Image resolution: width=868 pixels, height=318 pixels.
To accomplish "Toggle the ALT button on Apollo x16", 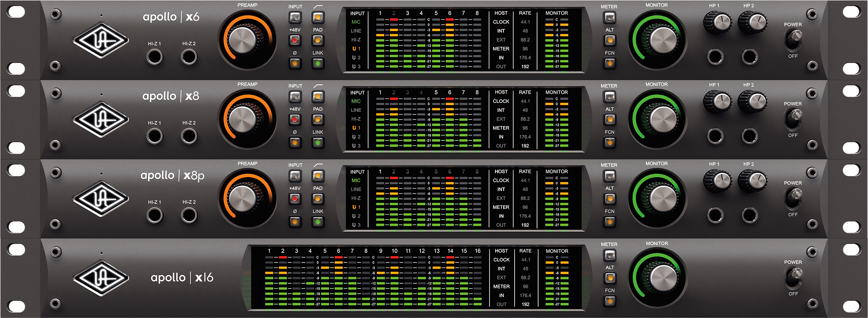I will pos(610,278).
